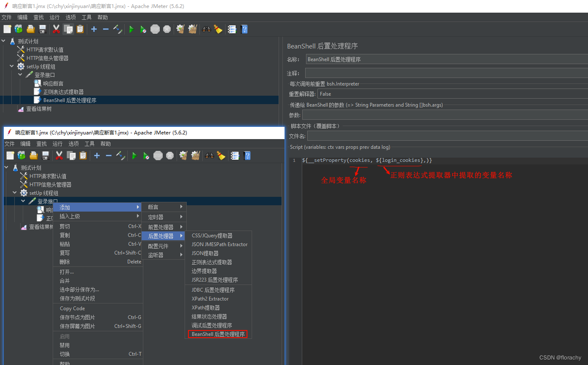588x365 pixels.
Task: Click the Shutdown icon in back window toolbar
Action: [167, 29]
